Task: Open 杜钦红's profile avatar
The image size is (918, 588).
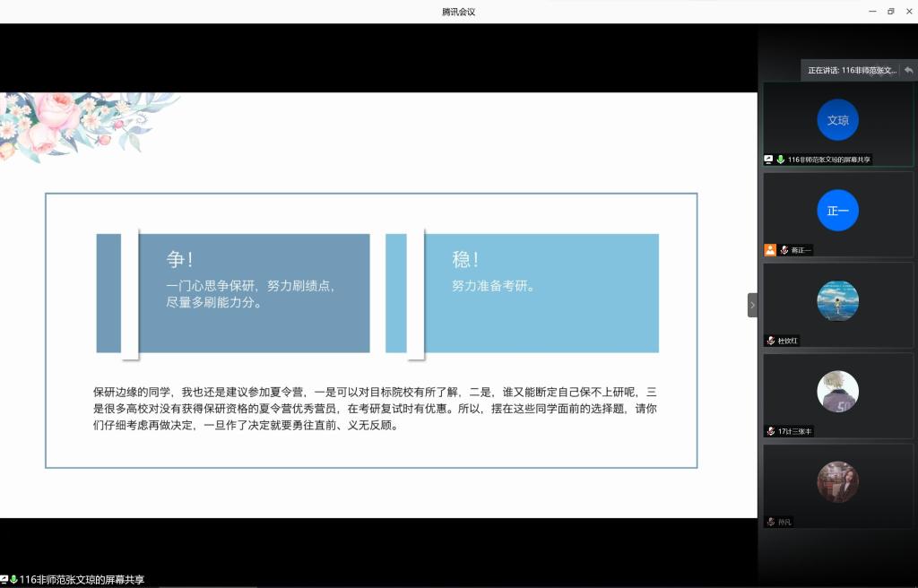Action: click(x=837, y=301)
